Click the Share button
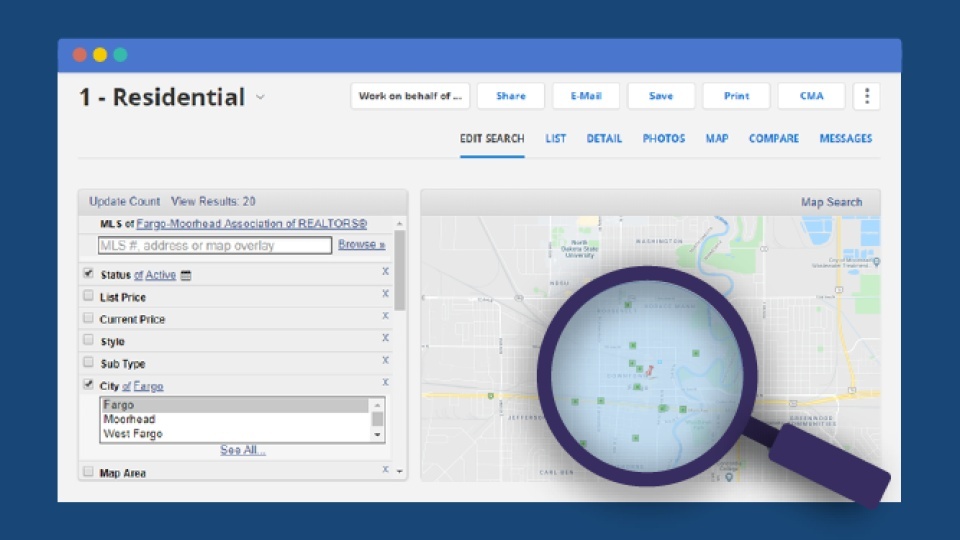 pos(511,96)
